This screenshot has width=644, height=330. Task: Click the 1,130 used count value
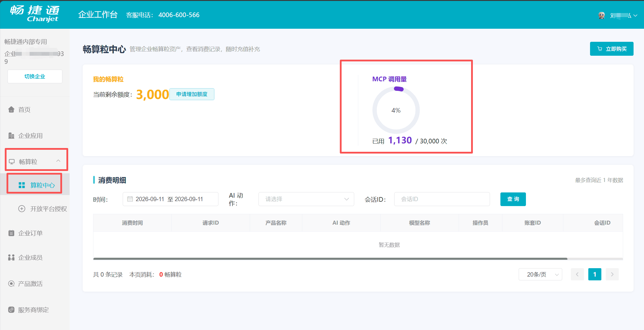click(400, 140)
